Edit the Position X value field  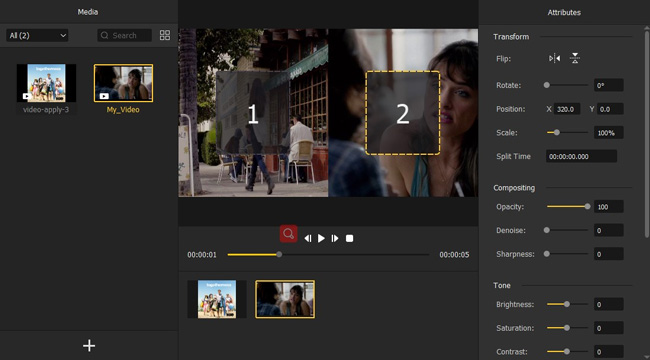[x=567, y=109]
